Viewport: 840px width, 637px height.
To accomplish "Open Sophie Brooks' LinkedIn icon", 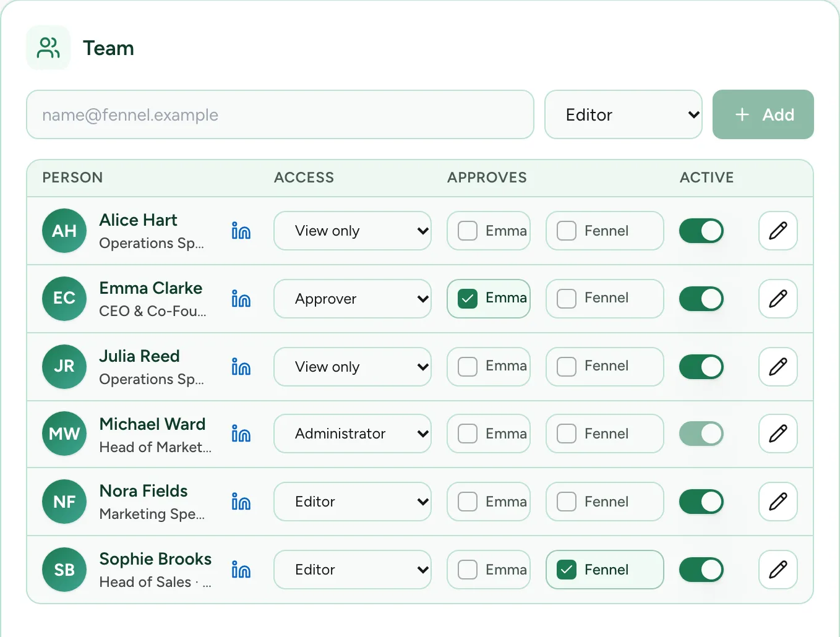I will pos(241,570).
